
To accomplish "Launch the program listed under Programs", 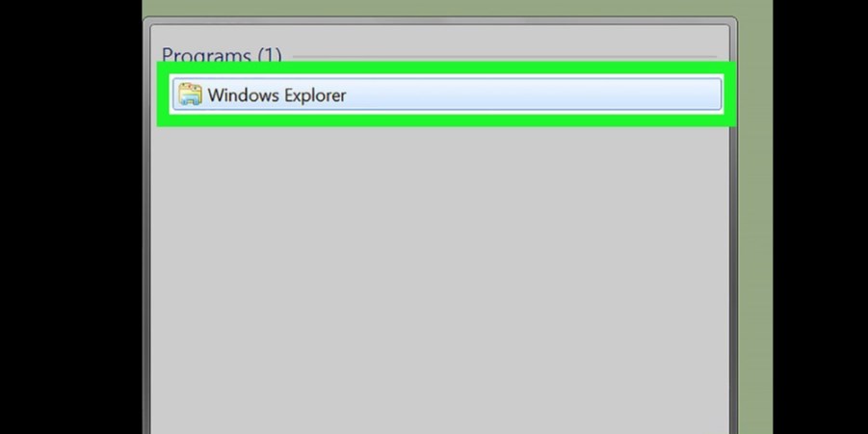I will click(x=447, y=95).
